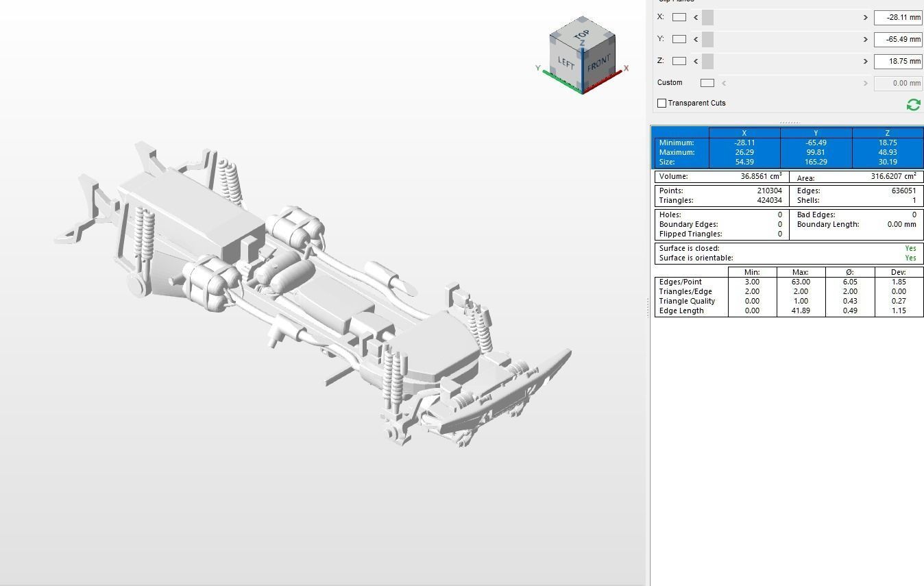Click the right arrow of the Y clip slider
The width and height of the screenshot is (924, 586).
point(865,39)
